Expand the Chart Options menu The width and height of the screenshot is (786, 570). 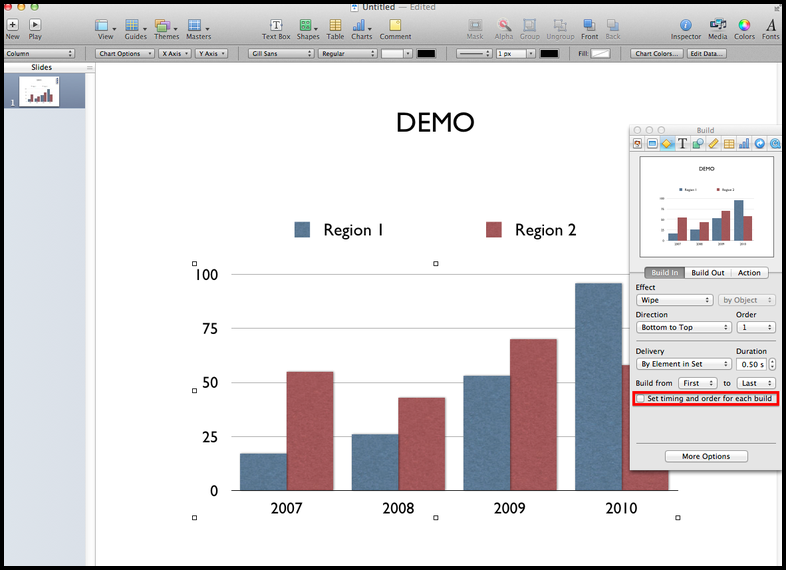(x=125, y=53)
